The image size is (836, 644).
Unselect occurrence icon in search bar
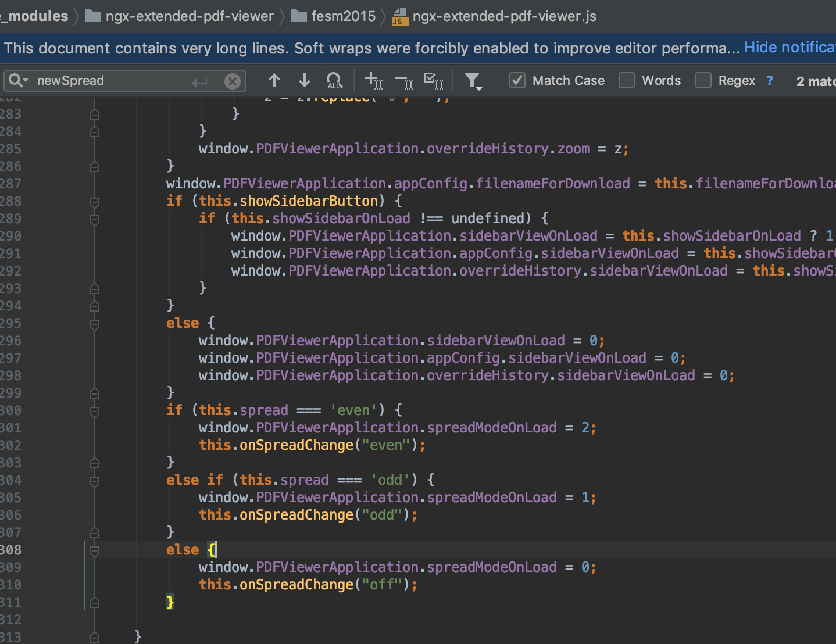pyautogui.click(x=404, y=81)
